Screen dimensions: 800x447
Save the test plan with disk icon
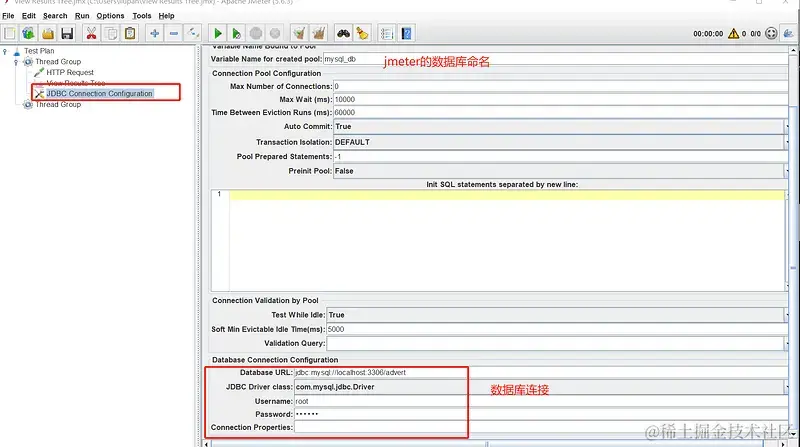click(67, 34)
